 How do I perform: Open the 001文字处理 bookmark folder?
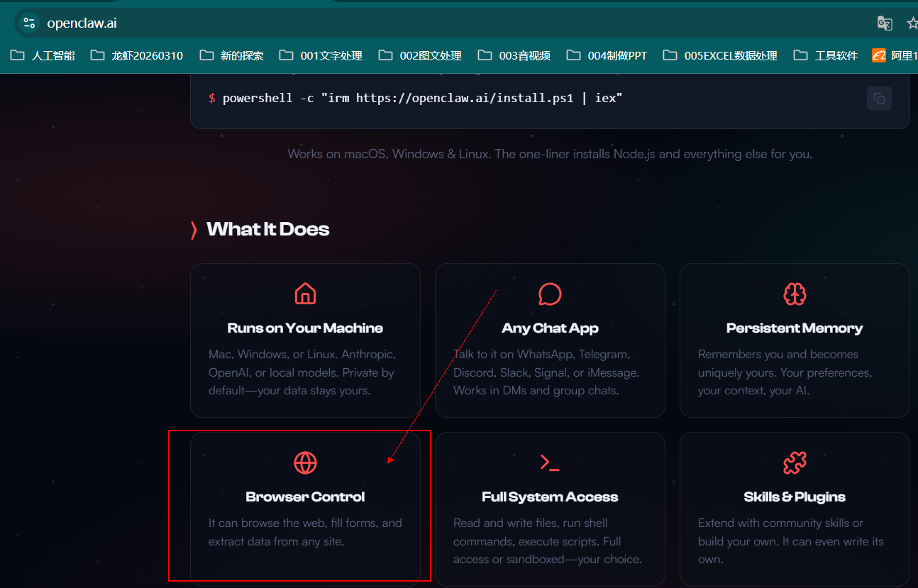coord(321,55)
